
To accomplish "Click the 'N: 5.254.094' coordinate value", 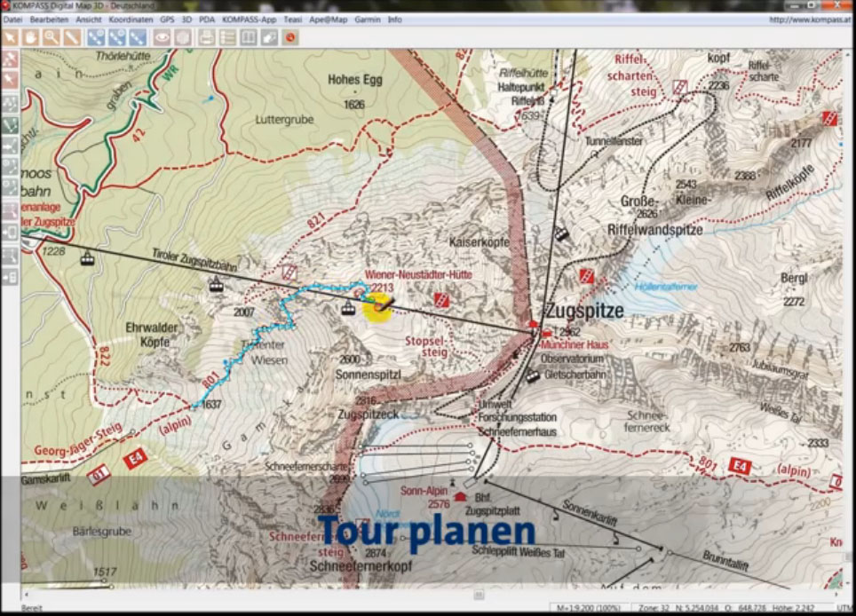I will pos(696,608).
